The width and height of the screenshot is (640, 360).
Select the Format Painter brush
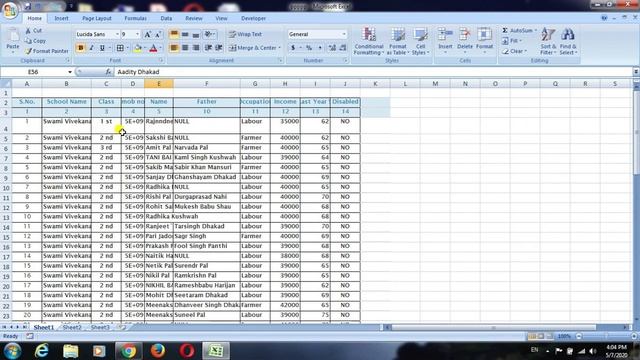pyautogui.click(x=47, y=51)
